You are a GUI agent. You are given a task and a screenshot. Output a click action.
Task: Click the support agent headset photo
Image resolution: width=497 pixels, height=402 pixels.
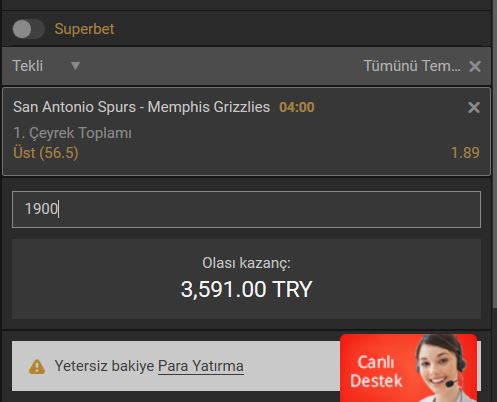pyautogui.click(x=442, y=369)
